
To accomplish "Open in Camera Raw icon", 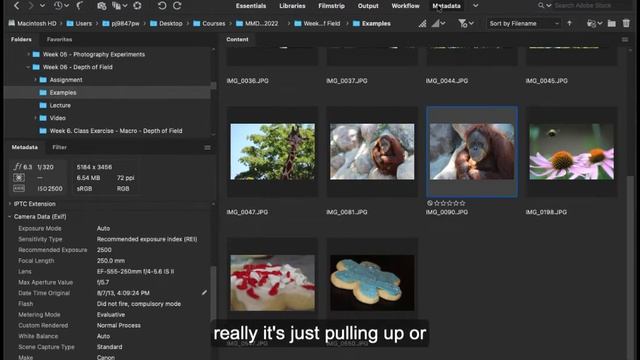I will [x=137, y=6].
